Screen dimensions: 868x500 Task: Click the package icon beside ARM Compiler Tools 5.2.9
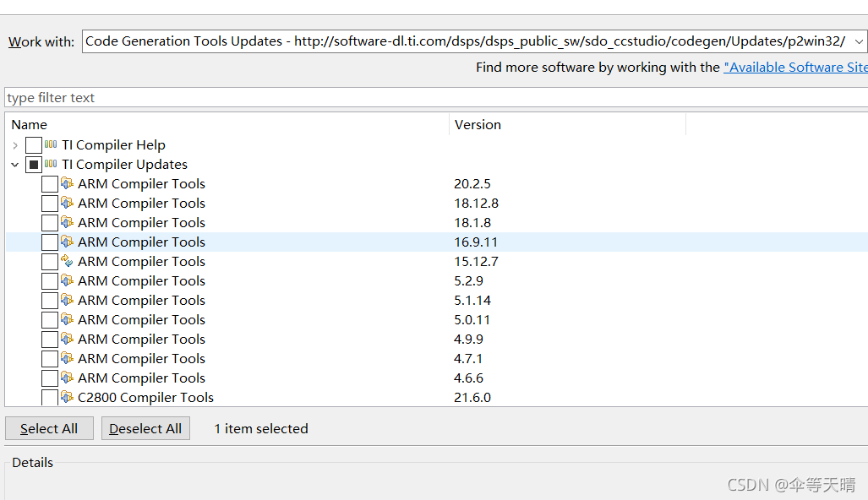pos(68,280)
